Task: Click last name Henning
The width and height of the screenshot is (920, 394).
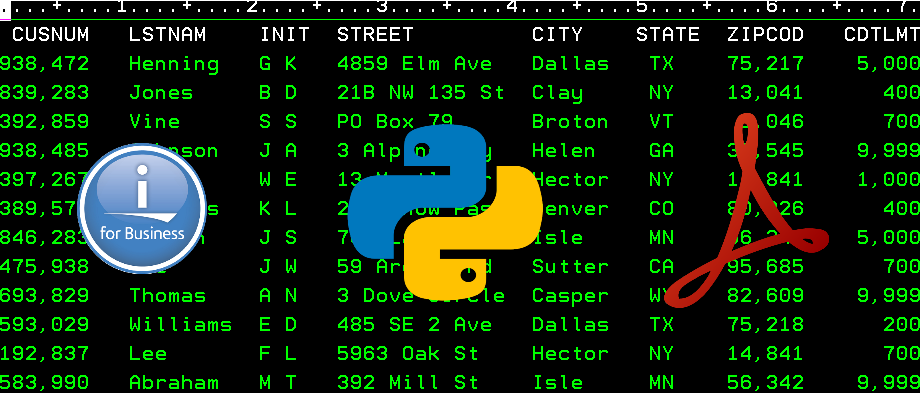Action: click(174, 64)
